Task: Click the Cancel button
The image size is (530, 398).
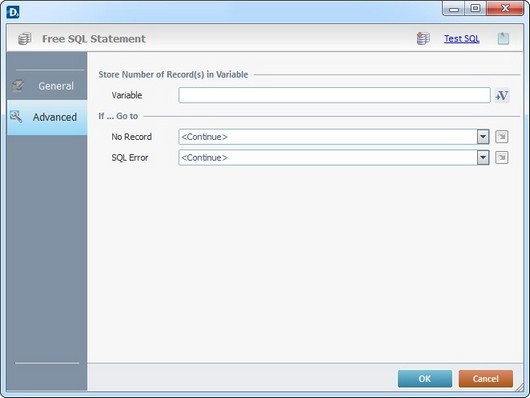Action: [x=486, y=379]
